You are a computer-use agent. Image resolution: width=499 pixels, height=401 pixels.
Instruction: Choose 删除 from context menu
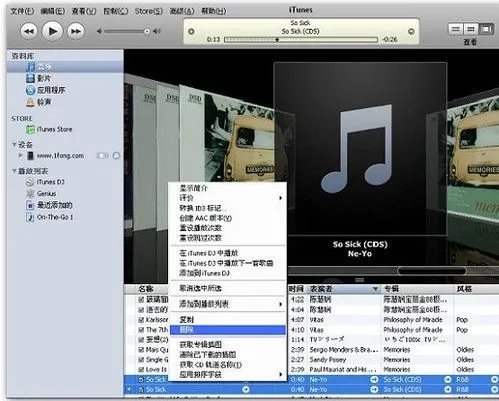[x=228, y=330]
